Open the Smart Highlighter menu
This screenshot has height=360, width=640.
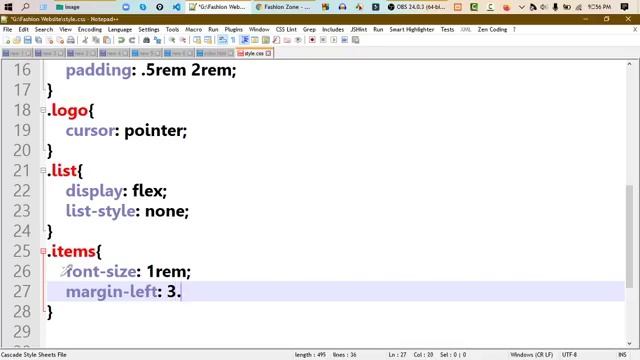click(x=411, y=29)
